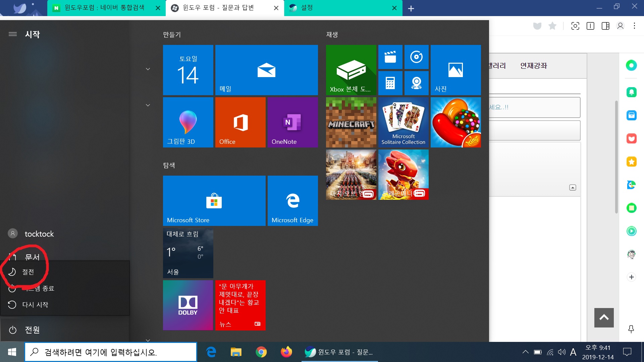Collapse the first app list chevron

148,69
